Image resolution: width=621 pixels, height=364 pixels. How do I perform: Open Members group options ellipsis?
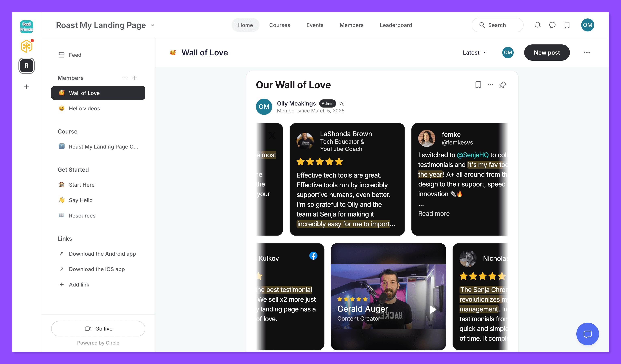(x=125, y=78)
